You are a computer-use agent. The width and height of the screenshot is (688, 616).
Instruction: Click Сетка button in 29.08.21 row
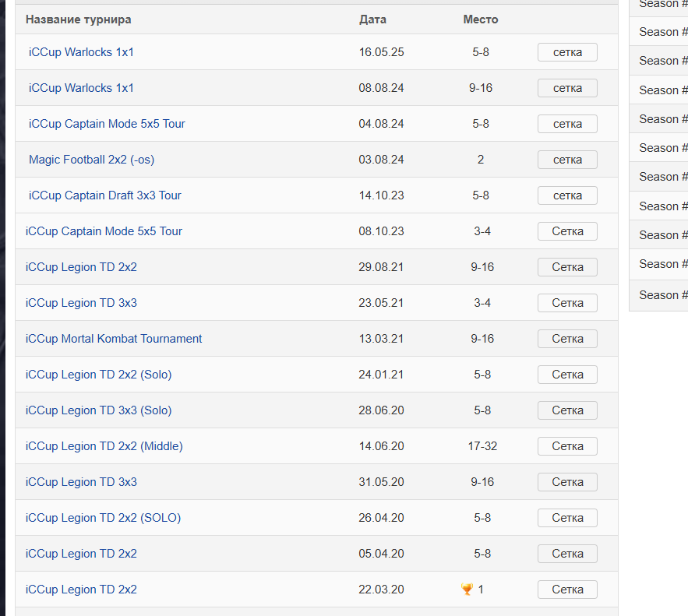tap(567, 267)
